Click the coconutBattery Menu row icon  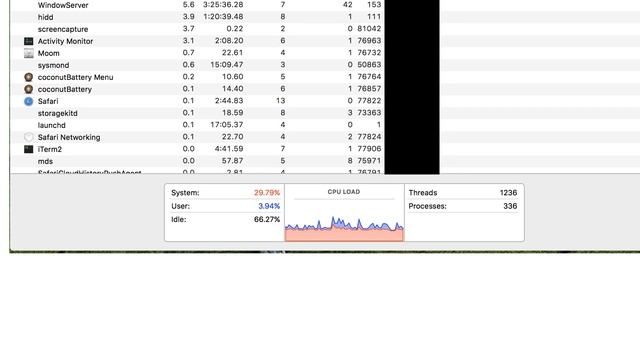tap(29, 77)
